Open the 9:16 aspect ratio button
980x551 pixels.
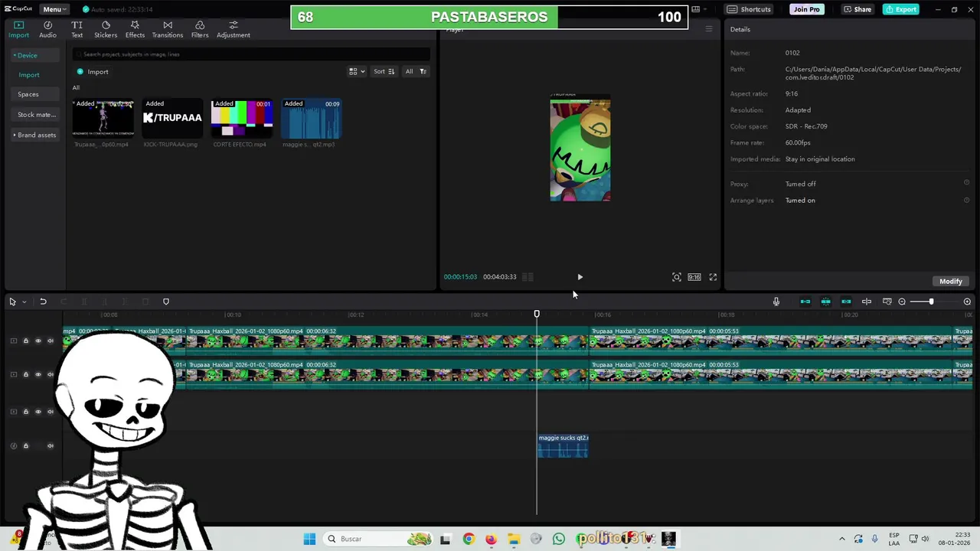[x=694, y=277]
